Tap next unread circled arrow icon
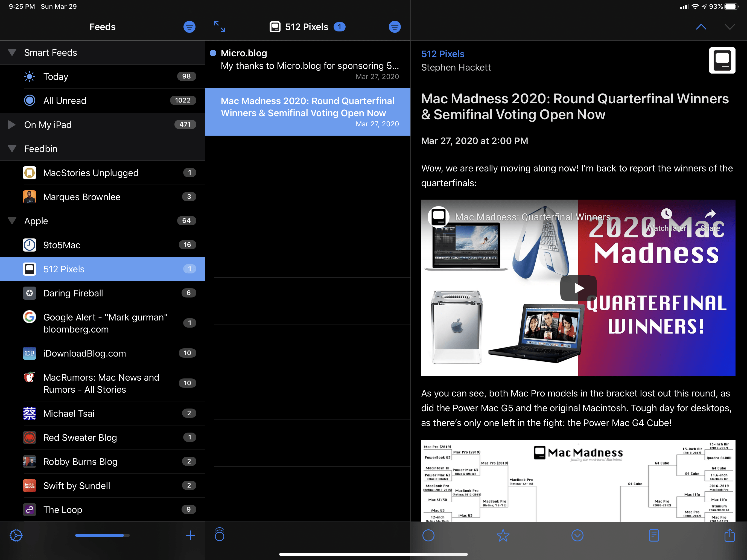The height and width of the screenshot is (560, 747). coord(577,535)
